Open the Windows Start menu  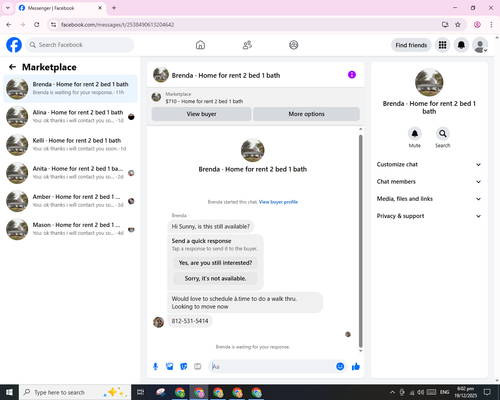[9, 392]
